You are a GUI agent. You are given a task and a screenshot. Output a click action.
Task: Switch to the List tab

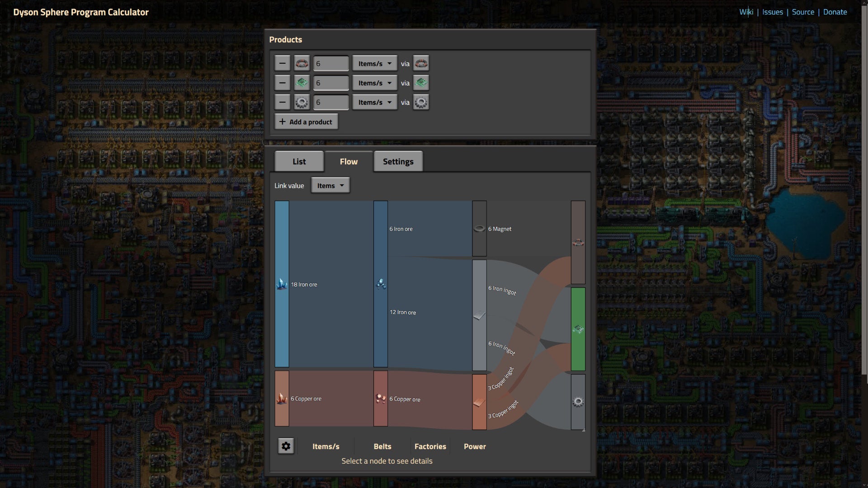(x=298, y=161)
